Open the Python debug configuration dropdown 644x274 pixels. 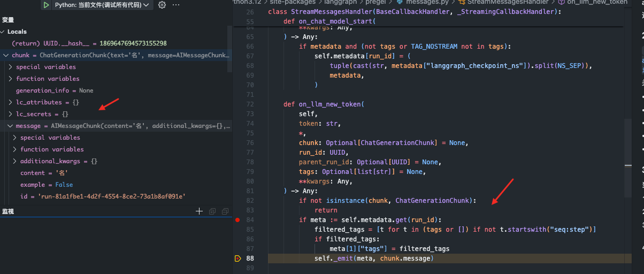(146, 5)
